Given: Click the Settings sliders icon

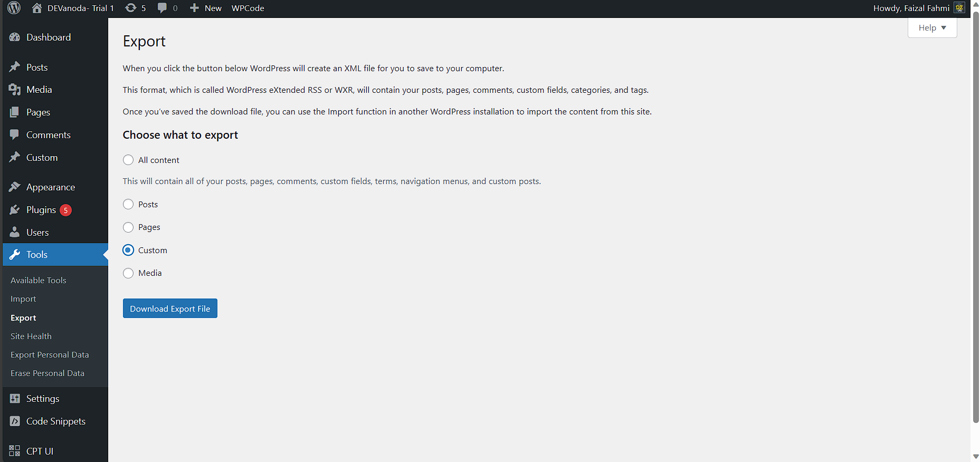Looking at the screenshot, I should point(15,399).
